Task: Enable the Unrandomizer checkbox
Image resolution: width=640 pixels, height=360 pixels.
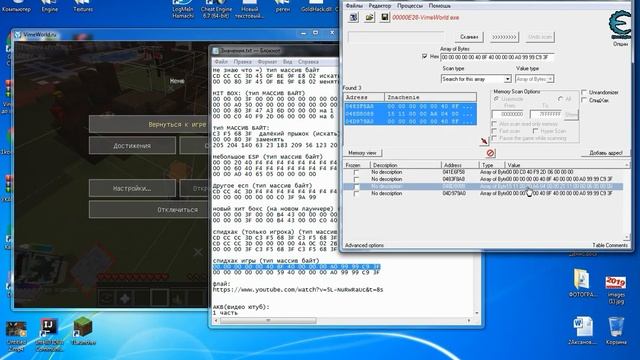Action: (584, 92)
